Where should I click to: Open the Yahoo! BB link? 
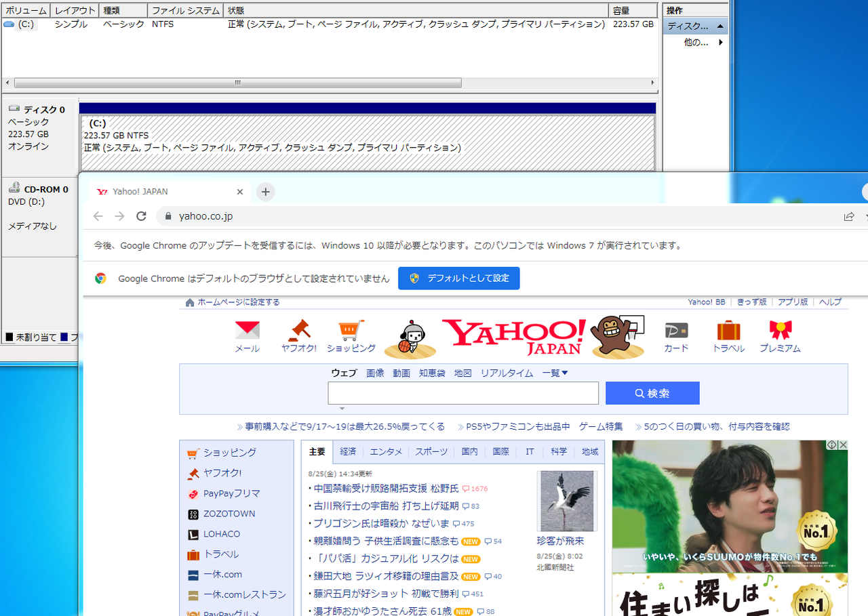(x=707, y=302)
